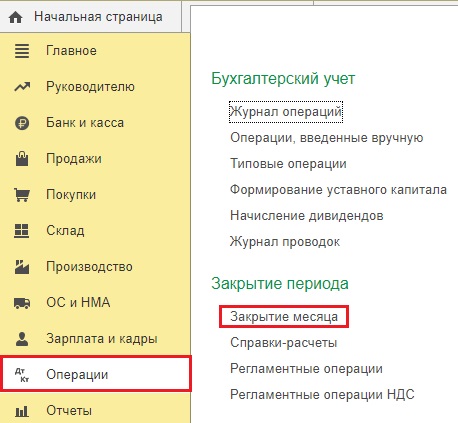Open Типовые операции
The image size is (458, 423).
[288, 164]
